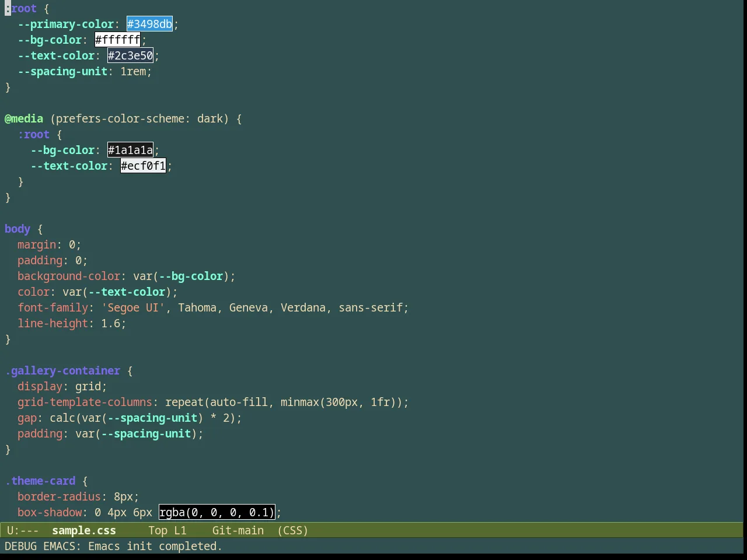Click the Top position indicator in mode line
The image size is (747, 560).
coord(158,530)
